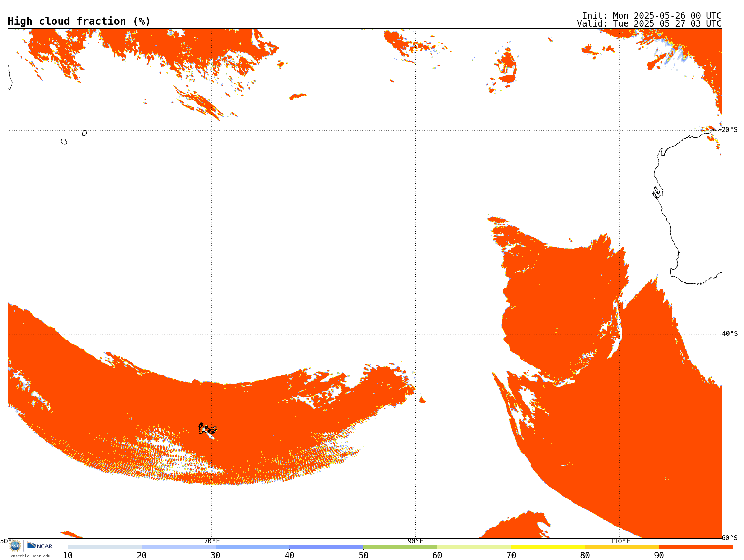
Task: Click the colorbar tick label 70
Action: pyautogui.click(x=511, y=556)
